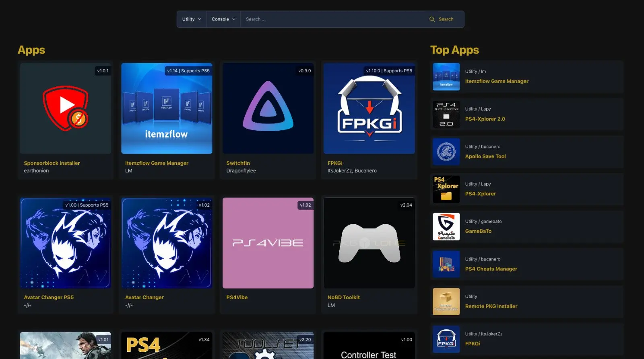The image size is (644, 359).
Task: Open Itemzflow Game Manager from Top Apps
Action: click(x=497, y=81)
